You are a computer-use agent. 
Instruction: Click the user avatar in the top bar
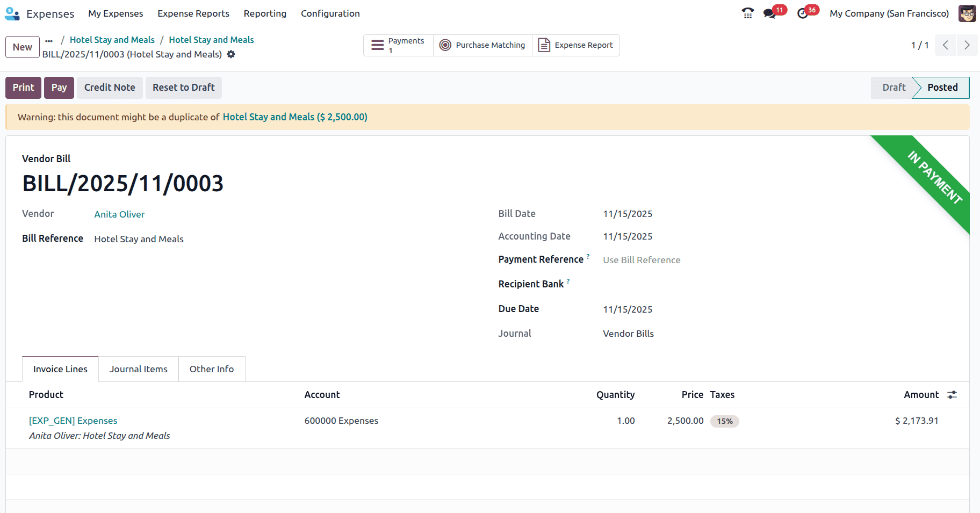[967, 13]
